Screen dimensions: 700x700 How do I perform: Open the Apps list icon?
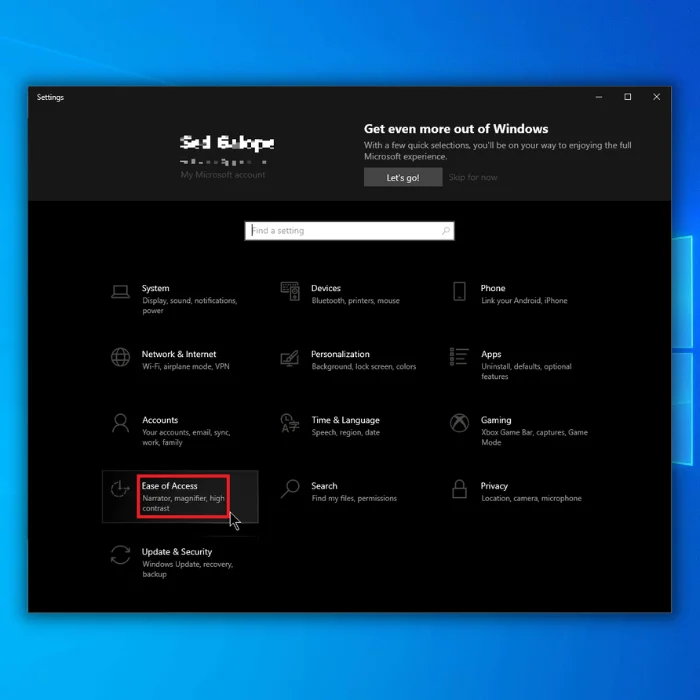click(x=459, y=357)
